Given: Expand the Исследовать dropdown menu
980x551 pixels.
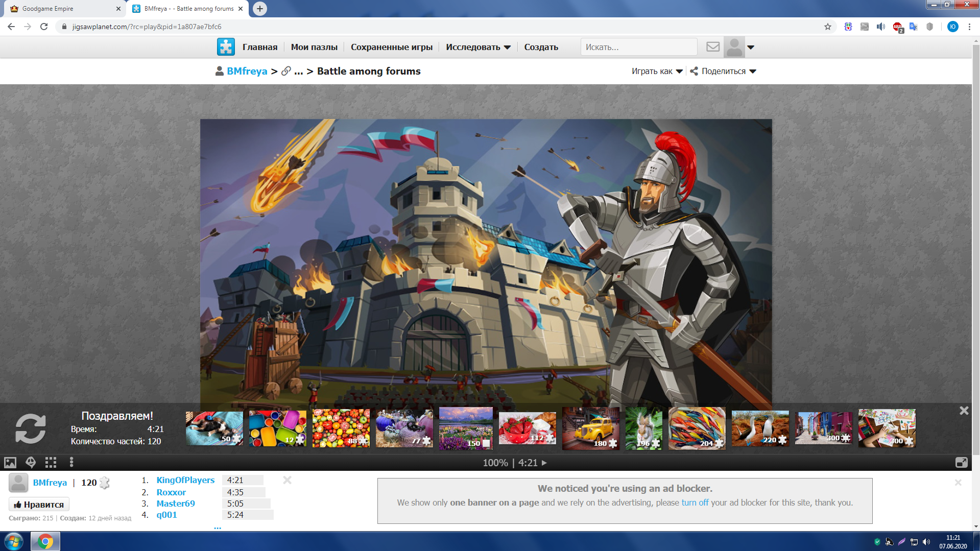Looking at the screenshot, I should (478, 47).
